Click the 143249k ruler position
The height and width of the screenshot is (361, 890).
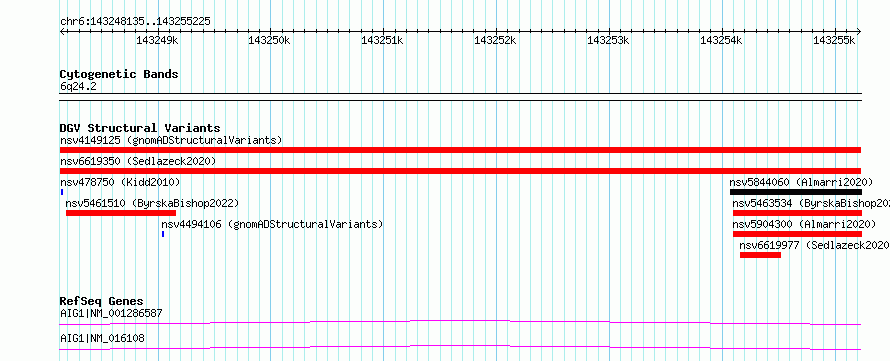tap(157, 40)
